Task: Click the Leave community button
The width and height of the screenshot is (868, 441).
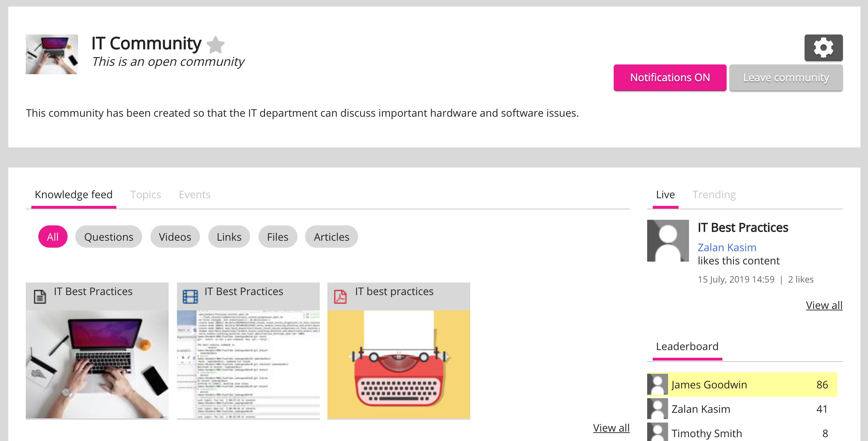Action: coord(786,77)
